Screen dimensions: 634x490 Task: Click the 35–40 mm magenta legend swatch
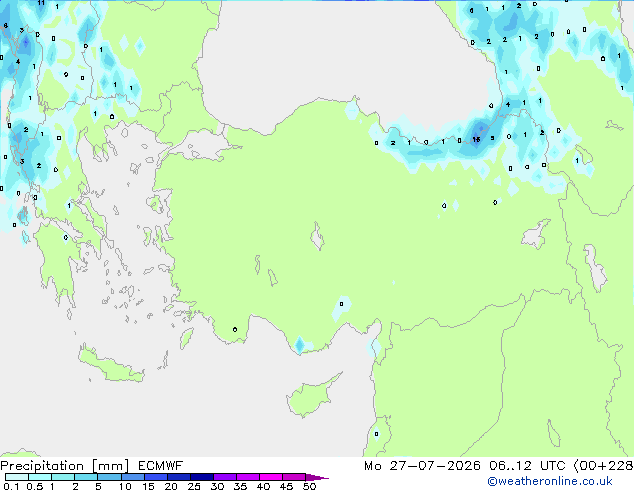coord(248,477)
